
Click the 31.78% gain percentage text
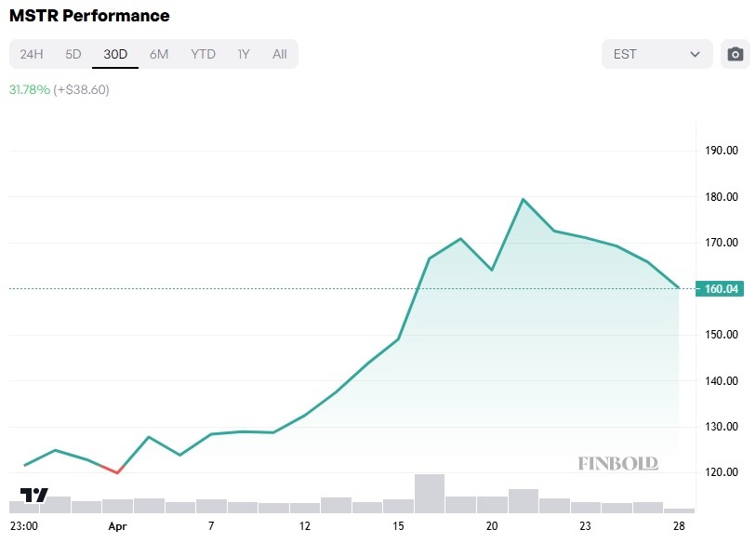point(28,89)
